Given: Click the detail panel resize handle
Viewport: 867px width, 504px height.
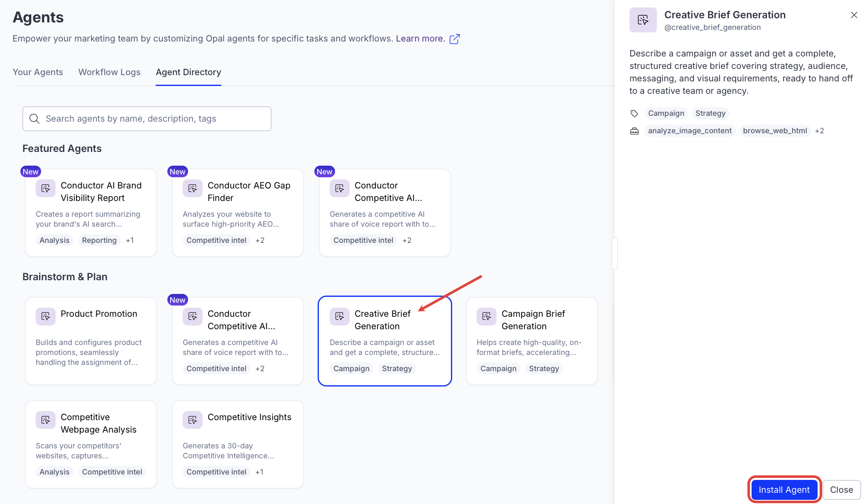Looking at the screenshot, I should click(615, 254).
